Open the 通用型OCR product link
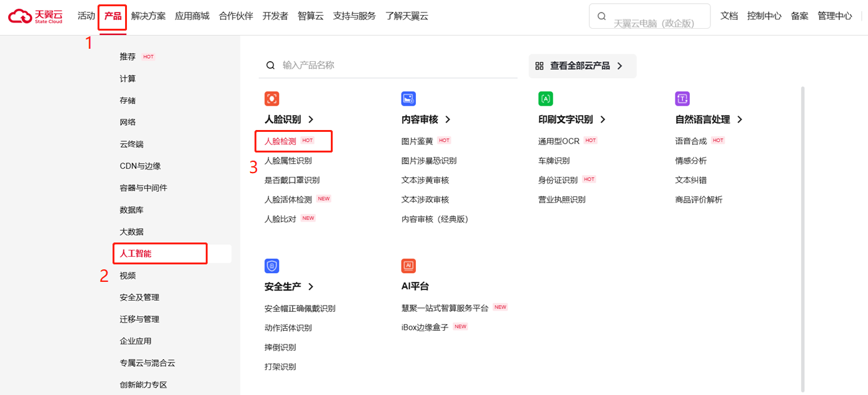Image resolution: width=868 pixels, height=395 pixels. click(559, 141)
